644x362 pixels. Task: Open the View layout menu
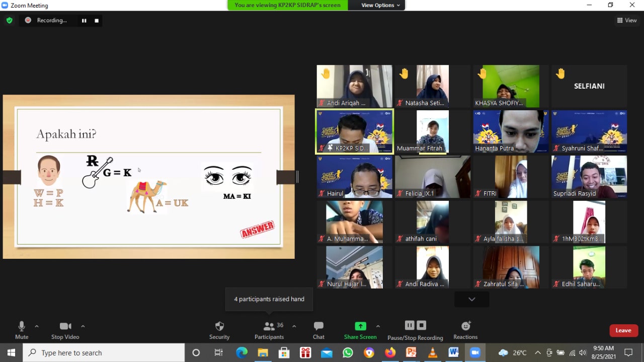627,21
